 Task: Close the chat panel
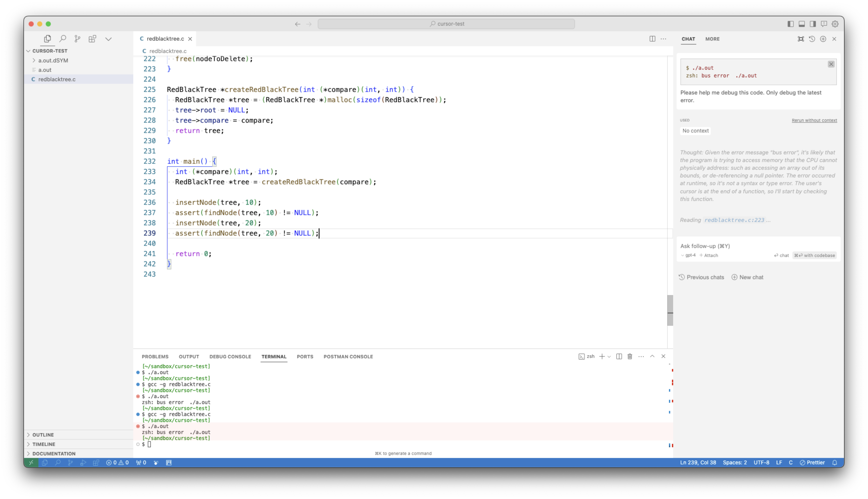coord(834,39)
